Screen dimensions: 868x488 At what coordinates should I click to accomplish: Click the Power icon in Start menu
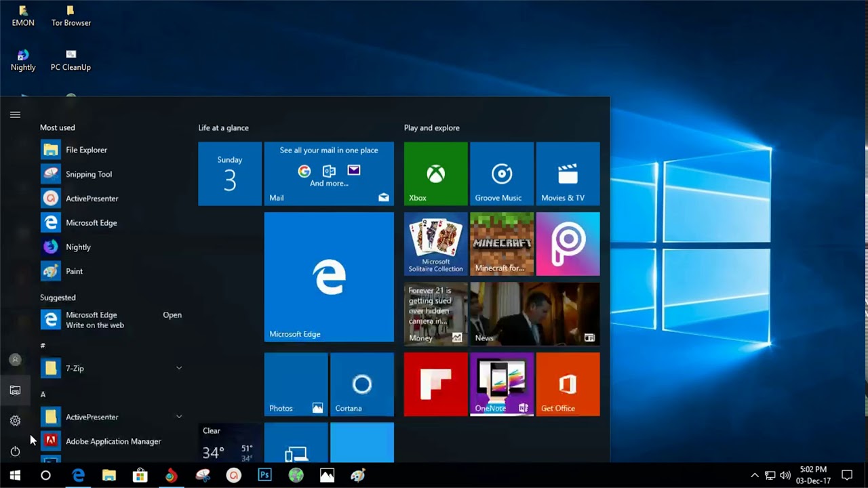(15, 451)
